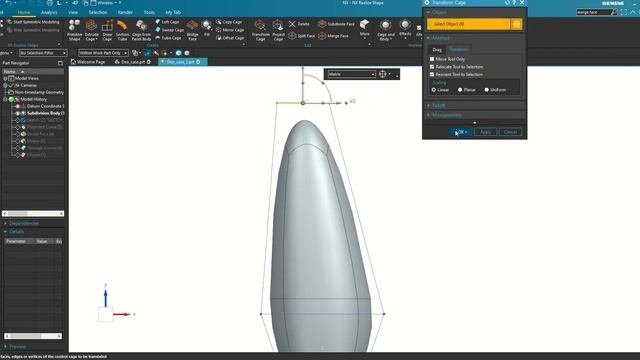The width and height of the screenshot is (640, 360).
Task: Click Stop Symmetric Modeling
Action: (x=33, y=30)
